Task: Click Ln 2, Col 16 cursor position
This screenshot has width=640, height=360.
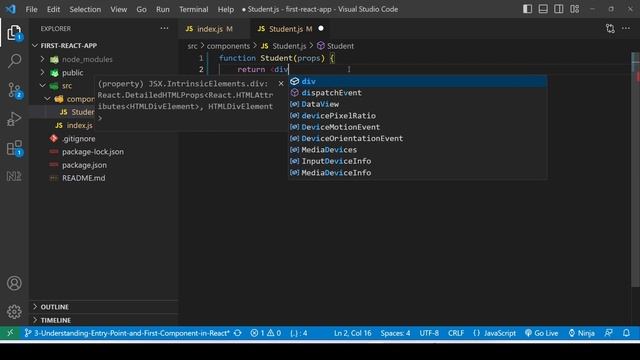Action: pyautogui.click(x=353, y=333)
